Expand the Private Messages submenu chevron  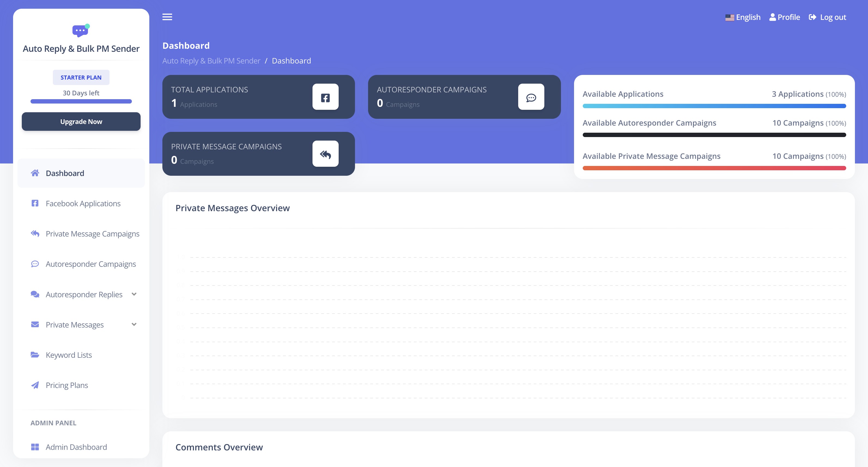tap(134, 325)
